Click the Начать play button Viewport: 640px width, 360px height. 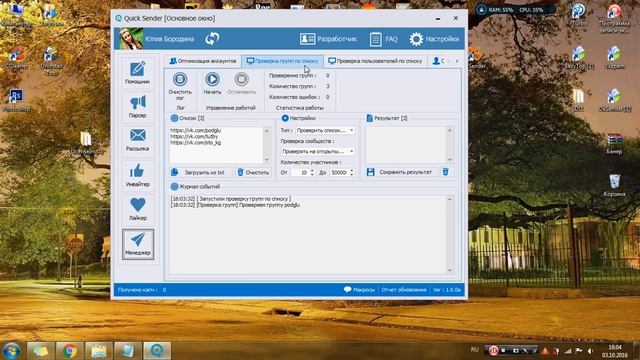pyautogui.click(x=212, y=83)
